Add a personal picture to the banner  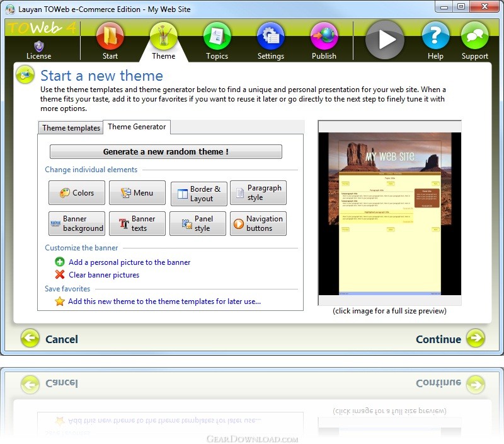tap(129, 262)
